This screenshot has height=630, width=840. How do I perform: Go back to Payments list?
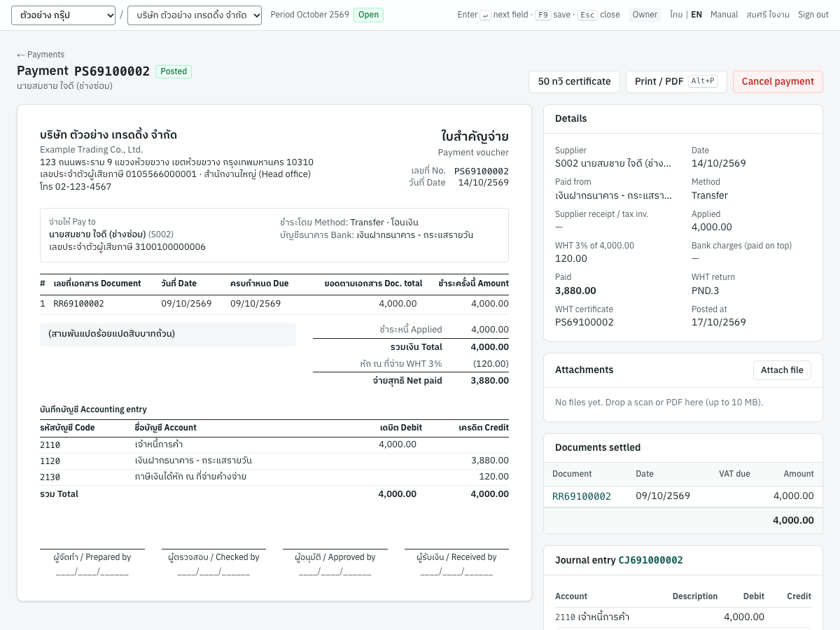tap(41, 55)
